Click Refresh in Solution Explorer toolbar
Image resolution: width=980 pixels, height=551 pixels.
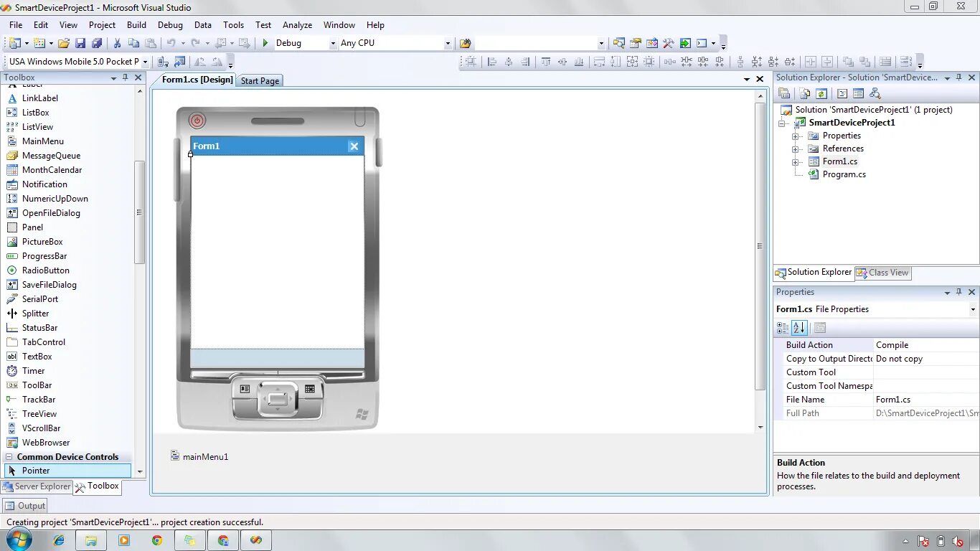click(821, 93)
